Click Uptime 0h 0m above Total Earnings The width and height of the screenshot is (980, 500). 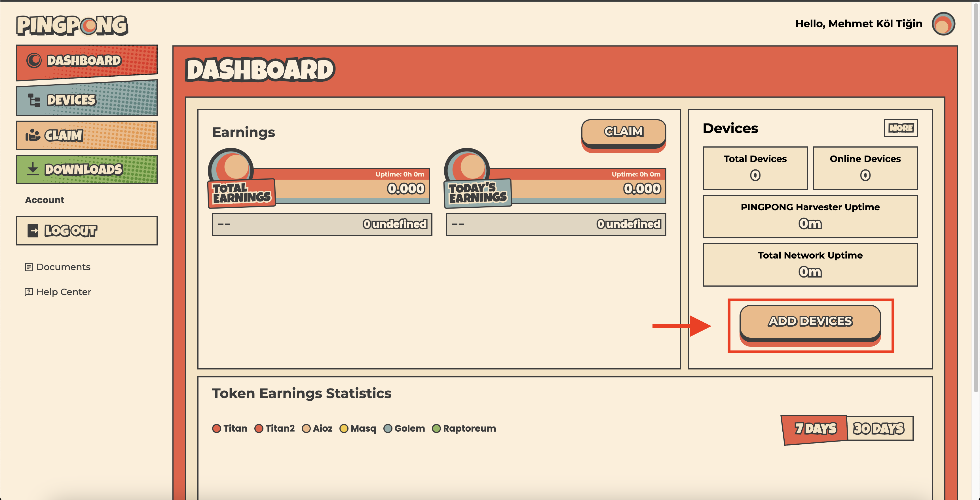(x=400, y=174)
